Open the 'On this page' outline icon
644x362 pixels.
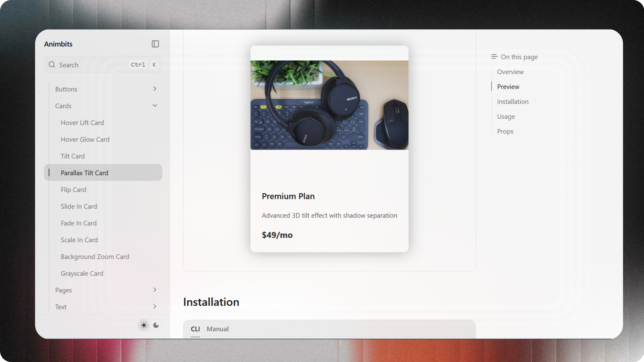pyautogui.click(x=494, y=56)
